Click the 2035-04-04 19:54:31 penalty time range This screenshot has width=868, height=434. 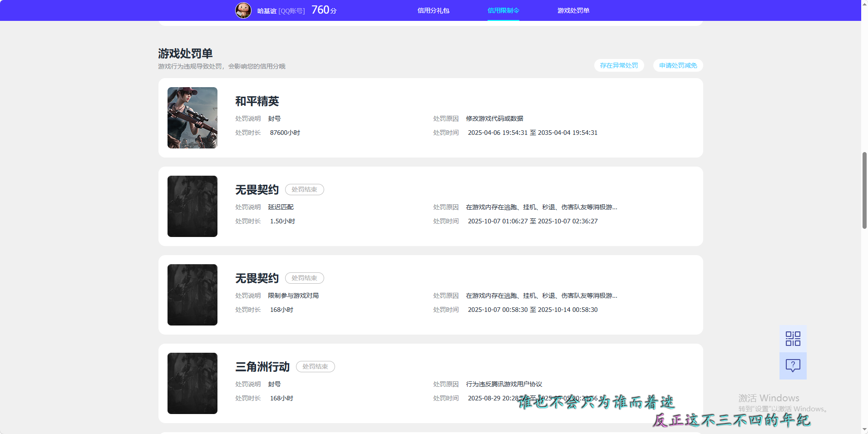(533, 133)
